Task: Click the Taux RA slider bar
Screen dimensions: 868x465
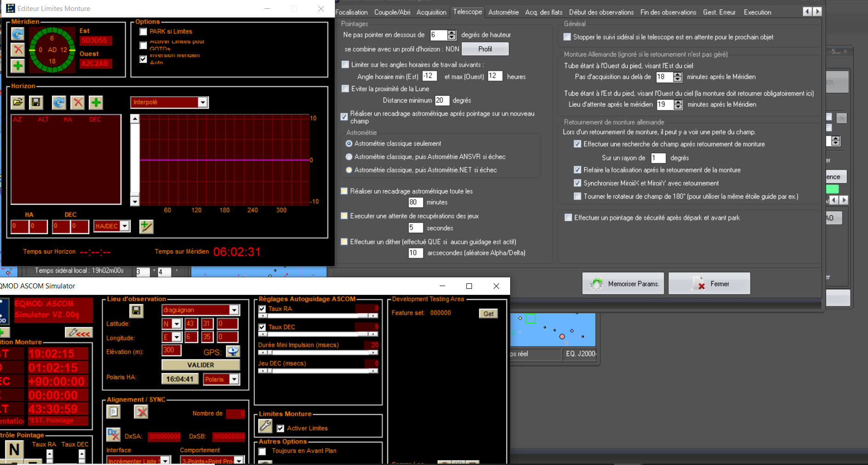Action: pyautogui.click(x=317, y=316)
